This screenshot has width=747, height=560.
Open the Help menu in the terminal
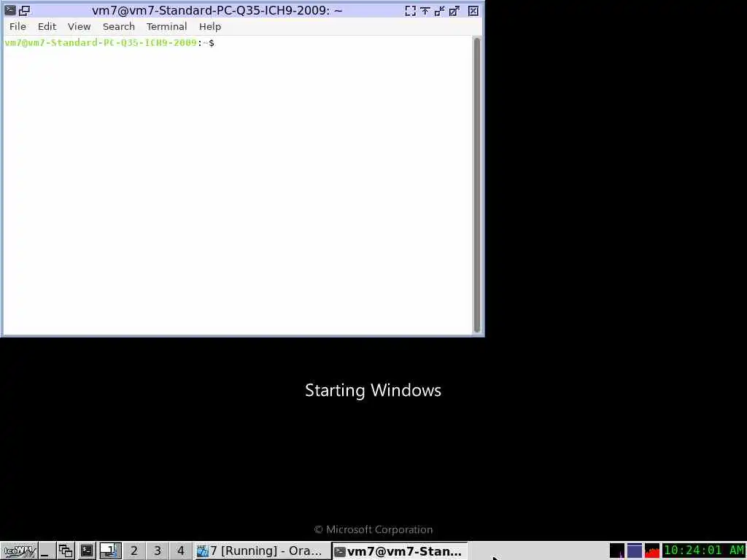pos(210,27)
